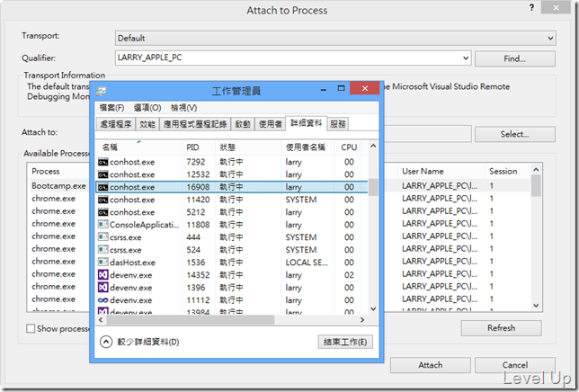Click Task Manager vertical scrollbar up arrow
Screen dimensions: 579x392
point(373,147)
